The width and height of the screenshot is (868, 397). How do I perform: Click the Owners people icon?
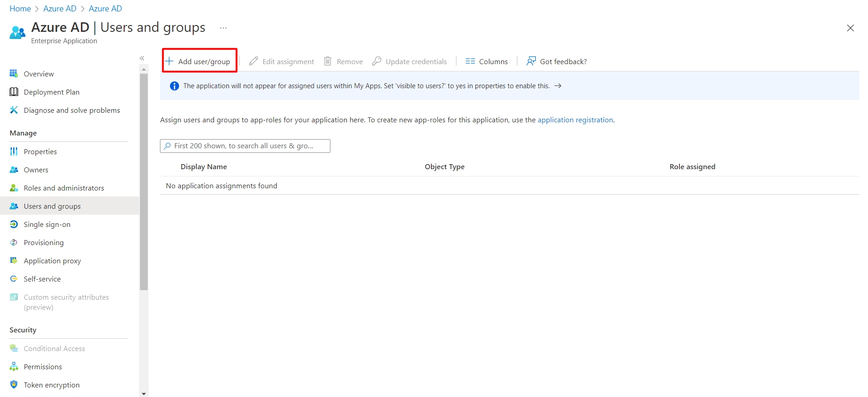14,169
